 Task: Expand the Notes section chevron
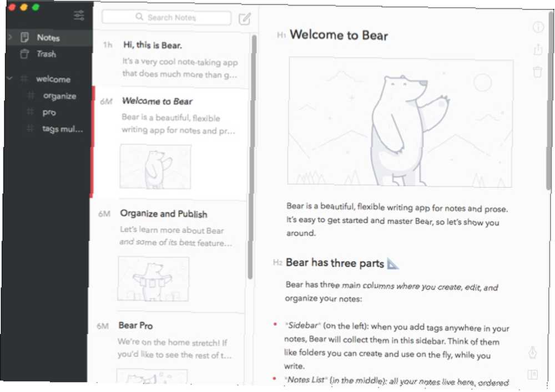pyautogui.click(x=10, y=37)
